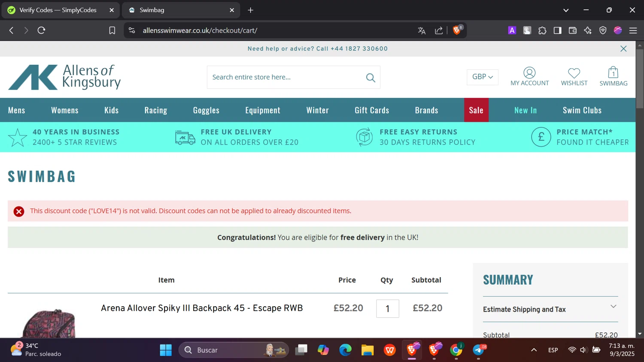The height and width of the screenshot is (362, 644).
Task: Select the Swimbag browser tab
Action: click(x=180, y=10)
